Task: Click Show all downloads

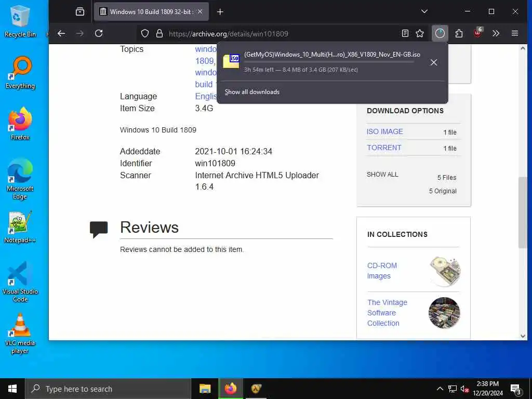Action: [252, 92]
